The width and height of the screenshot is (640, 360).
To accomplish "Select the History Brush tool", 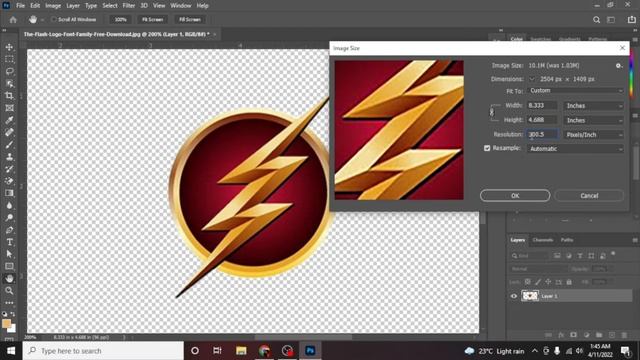I will [x=9, y=169].
